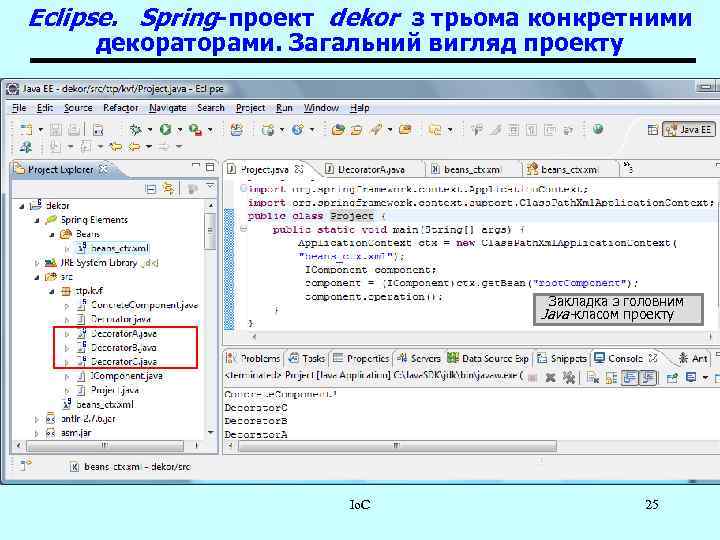720x540 pixels.
Task: Click the Java EE perspective button
Action: coord(688,130)
